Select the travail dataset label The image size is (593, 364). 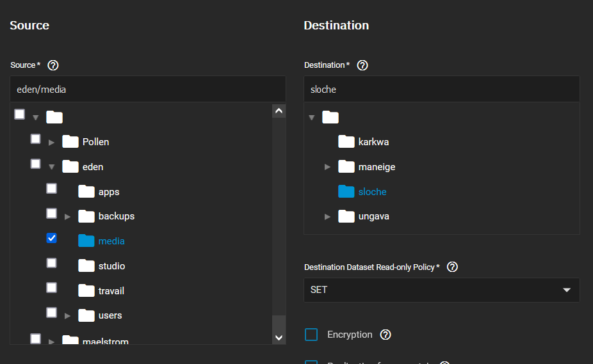[111, 290]
